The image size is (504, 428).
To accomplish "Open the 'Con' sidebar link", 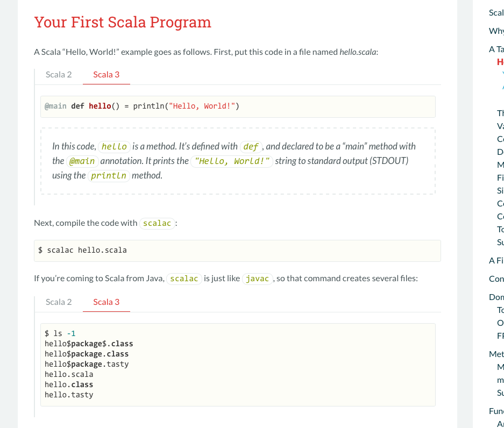I will [496, 279].
